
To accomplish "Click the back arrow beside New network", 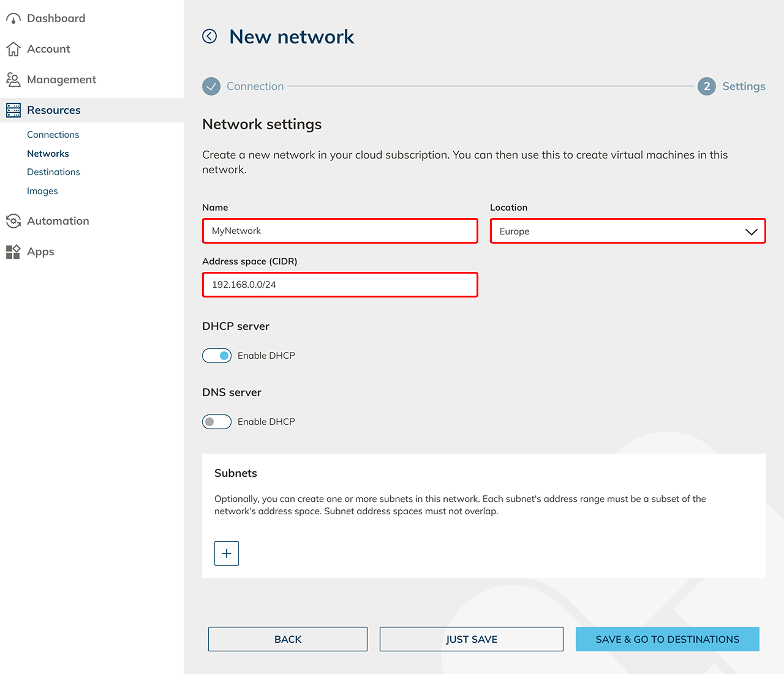I will [209, 37].
